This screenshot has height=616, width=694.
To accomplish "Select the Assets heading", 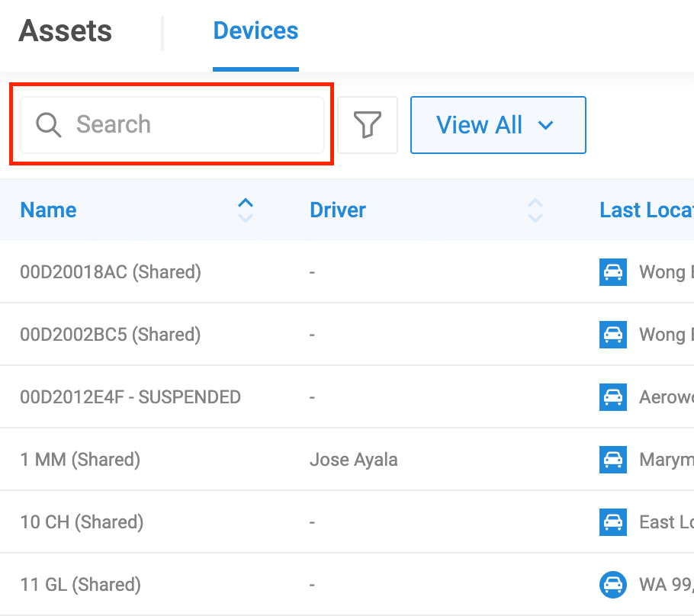I will [x=65, y=30].
